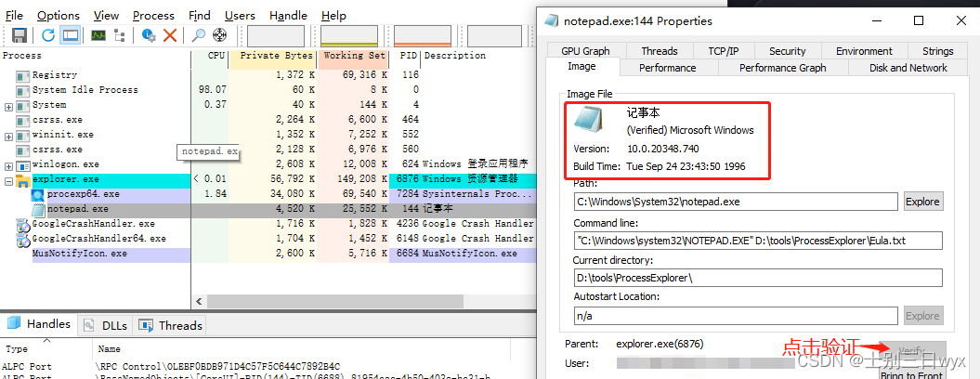Switch to the Performance Graph tab
The height and width of the screenshot is (379, 980).
(782, 68)
